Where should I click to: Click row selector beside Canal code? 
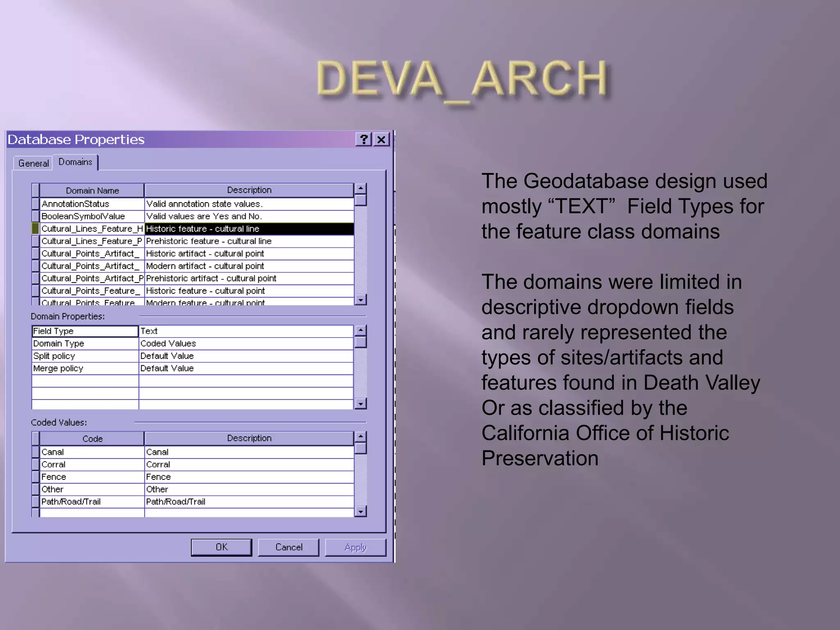(x=36, y=452)
